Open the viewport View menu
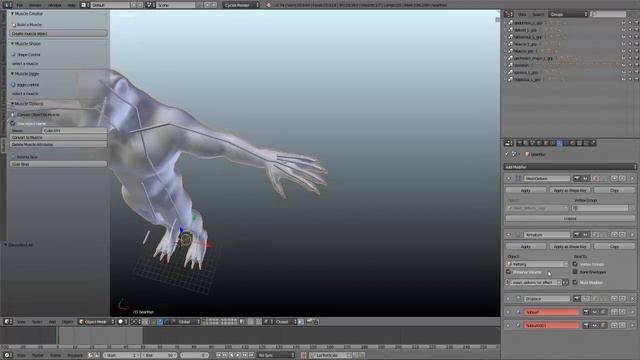This screenshot has width=640, height=360. click(21, 322)
